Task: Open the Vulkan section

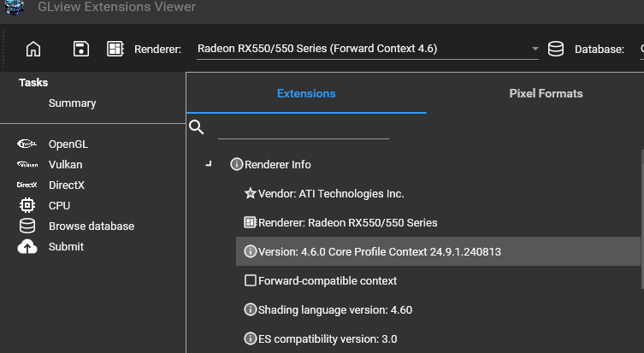Action: coord(65,165)
